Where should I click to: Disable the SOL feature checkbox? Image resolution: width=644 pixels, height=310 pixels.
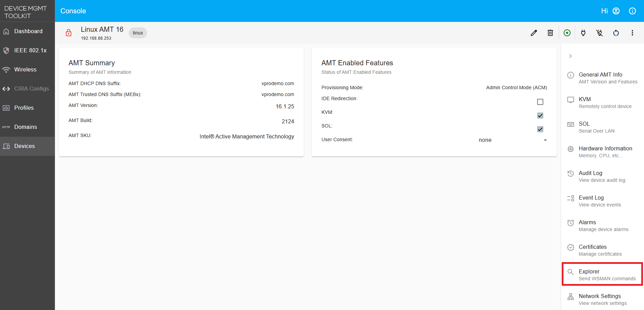(540, 129)
